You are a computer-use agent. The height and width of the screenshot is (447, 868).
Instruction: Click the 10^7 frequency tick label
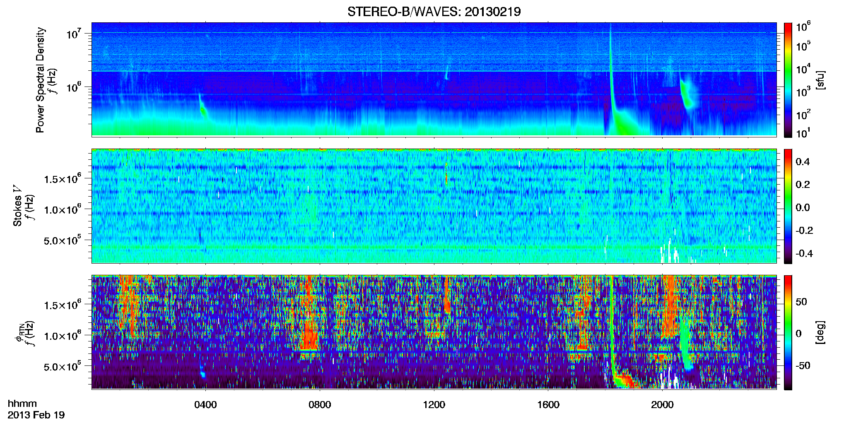pos(74,33)
